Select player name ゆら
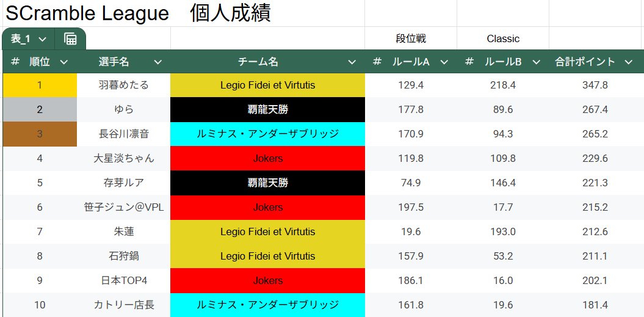644x317 pixels. pos(124,109)
